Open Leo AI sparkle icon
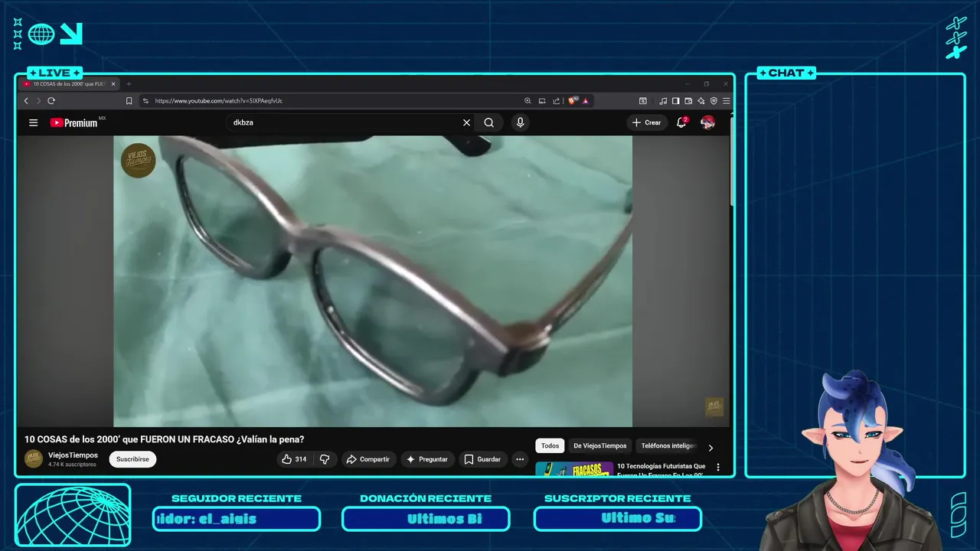The width and height of the screenshot is (980, 551). pyautogui.click(x=701, y=100)
